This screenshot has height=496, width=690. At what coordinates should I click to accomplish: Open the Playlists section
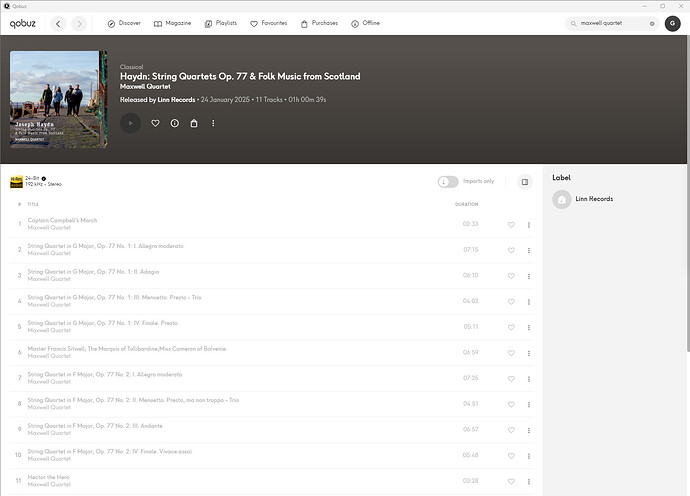tap(221, 23)
